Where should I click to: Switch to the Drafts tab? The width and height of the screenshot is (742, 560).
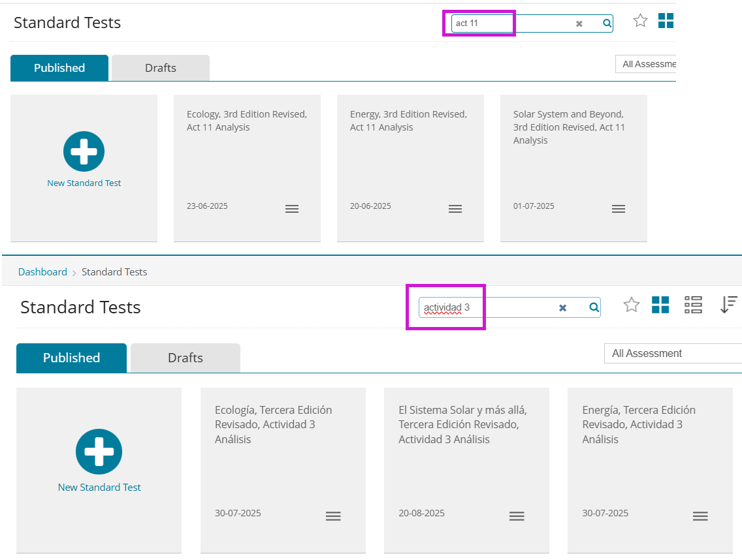coord(160,67)
